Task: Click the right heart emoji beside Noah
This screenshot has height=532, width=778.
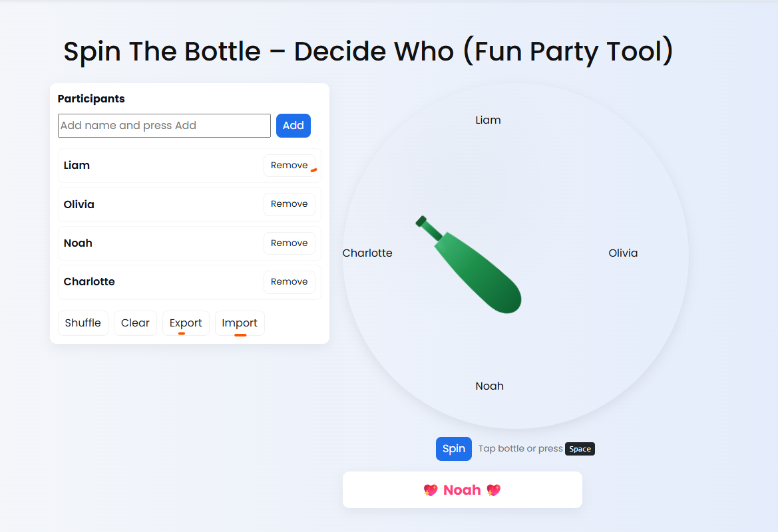Action: coord(493,490)
